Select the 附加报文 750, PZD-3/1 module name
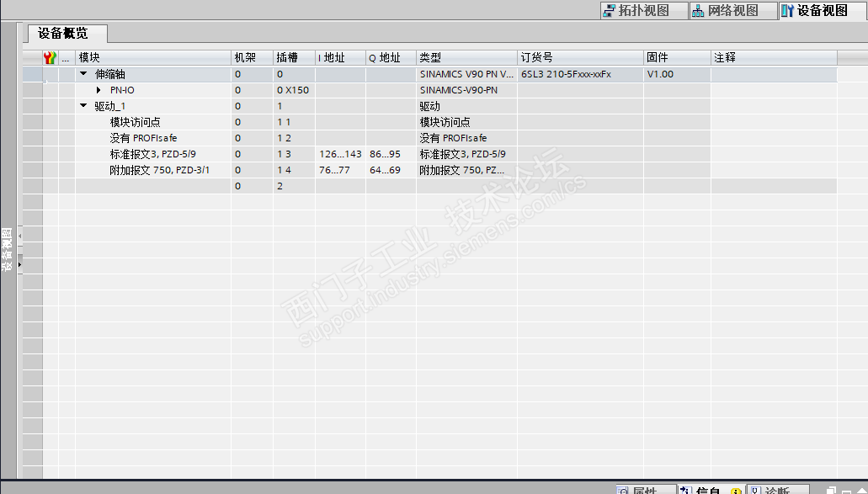The width and height of the screenshot is (868, 494). (x=159, y=170)
